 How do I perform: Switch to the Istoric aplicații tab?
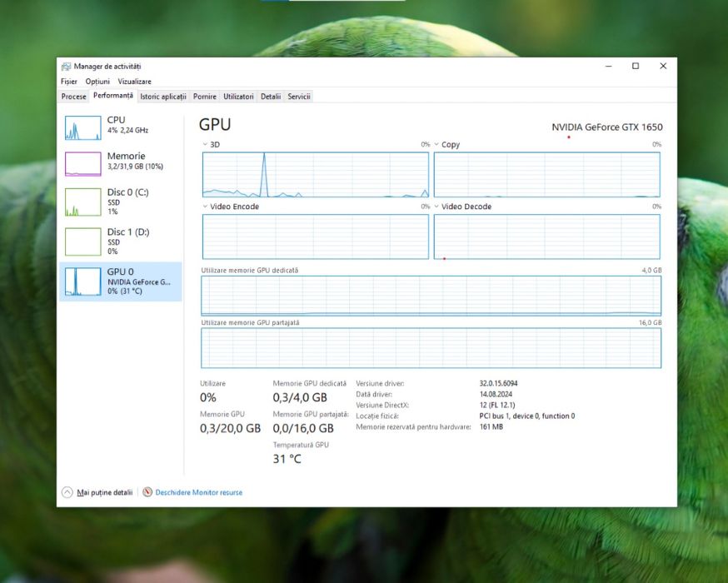(x=163, y=97)
